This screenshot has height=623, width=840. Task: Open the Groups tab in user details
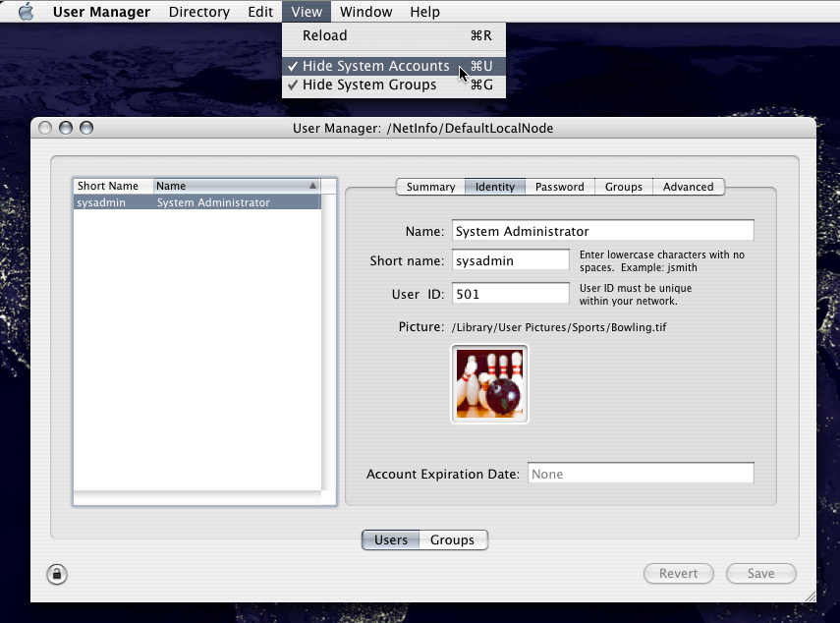(x=624, y=187)
